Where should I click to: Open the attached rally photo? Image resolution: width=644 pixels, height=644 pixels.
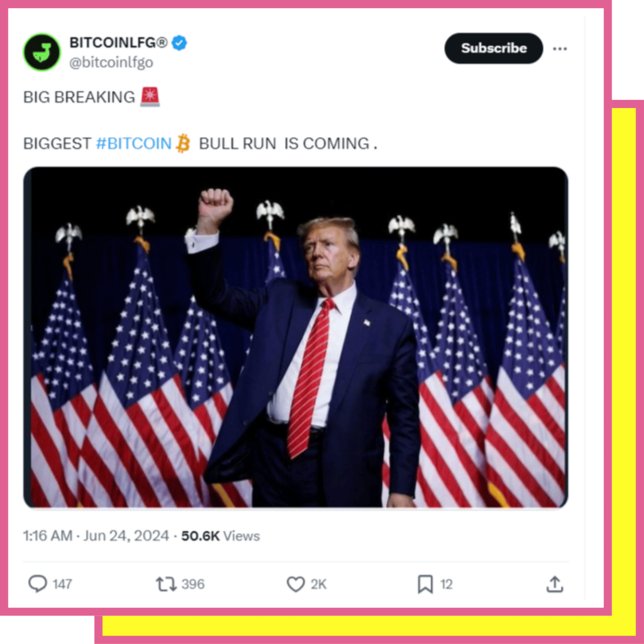tap(296, 337)
